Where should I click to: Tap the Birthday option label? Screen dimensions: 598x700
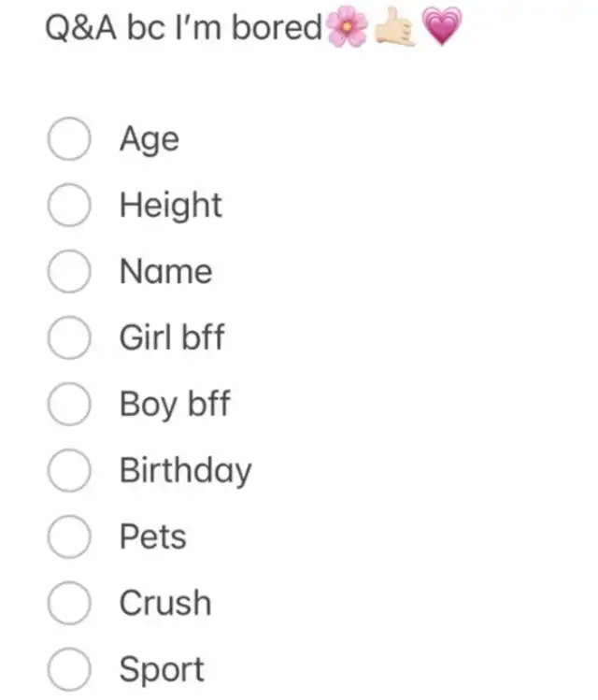pos(186,471)
